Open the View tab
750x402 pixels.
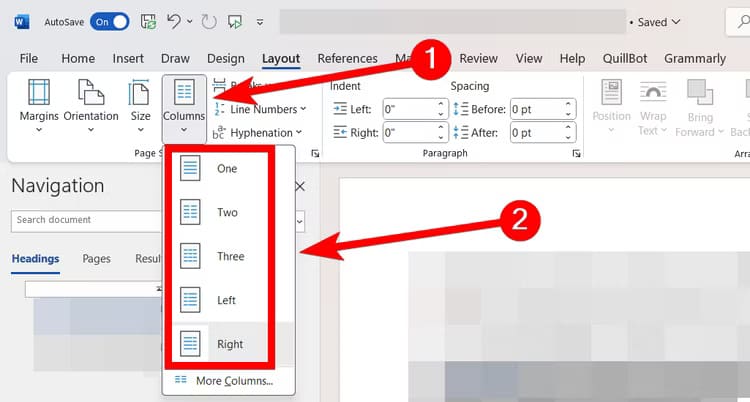click(x=529, y=58)
